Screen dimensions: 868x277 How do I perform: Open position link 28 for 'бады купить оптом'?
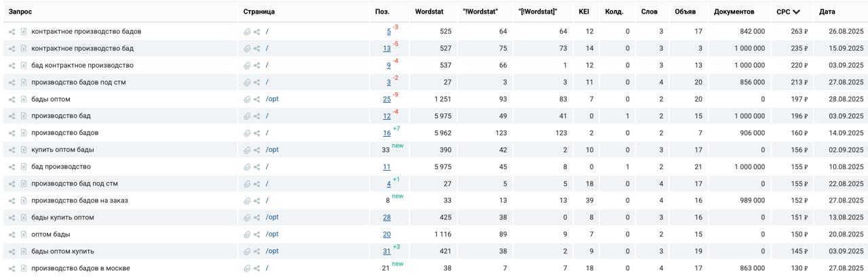click(387, 218)
